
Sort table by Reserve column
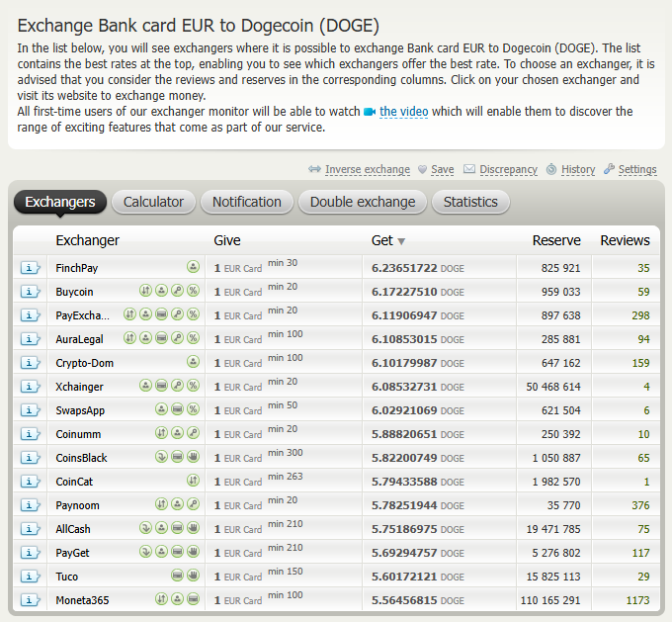[555, 240]
